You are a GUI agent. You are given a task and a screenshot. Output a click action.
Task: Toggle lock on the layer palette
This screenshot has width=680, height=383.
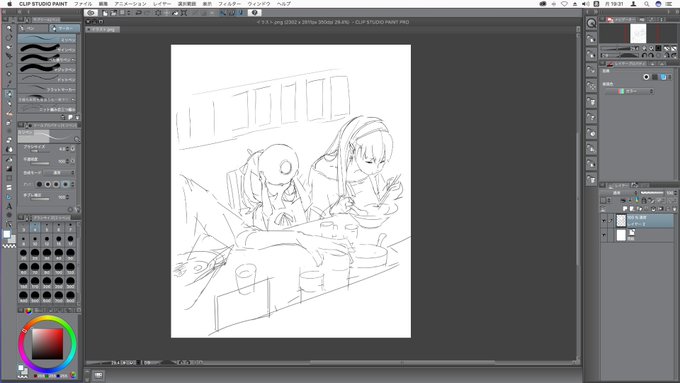(x=644, y=200)
